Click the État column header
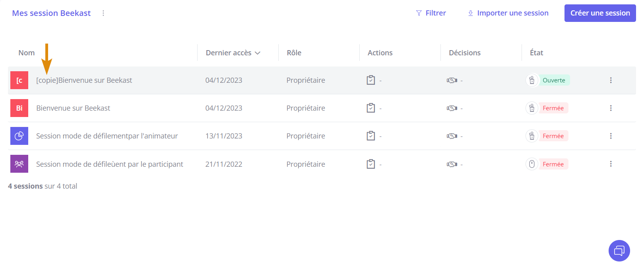 point(536,53)
